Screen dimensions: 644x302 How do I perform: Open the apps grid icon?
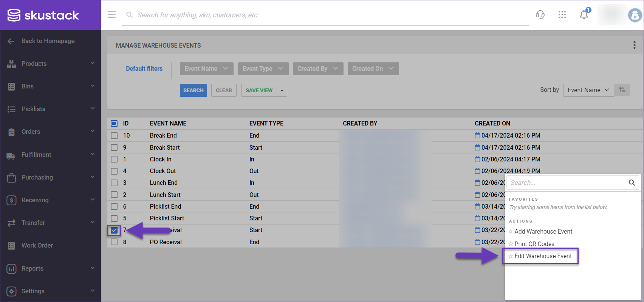[x=562, y=15]
